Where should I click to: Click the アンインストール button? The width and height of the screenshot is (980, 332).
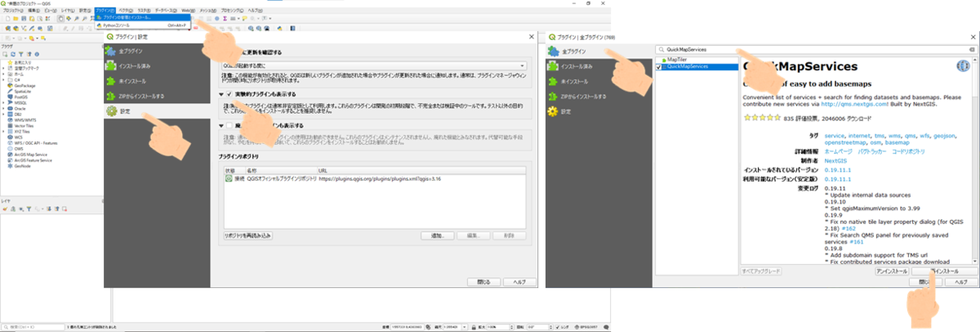pyautogui.click(x=892, y=271)
